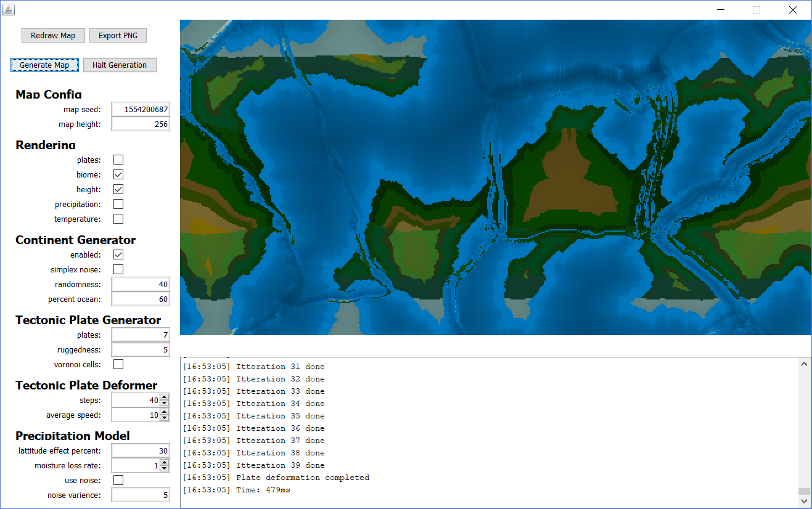The width and height of the screenshot is (812, 509).
Task: Edit the tectonic plates count field
Action: [x=141, y=335]
